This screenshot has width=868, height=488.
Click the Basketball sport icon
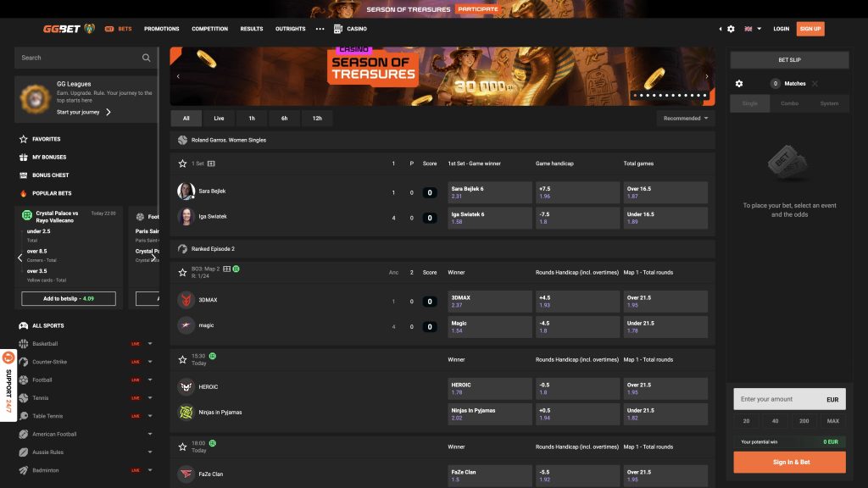pyautogui.click(x=23, y=344)
